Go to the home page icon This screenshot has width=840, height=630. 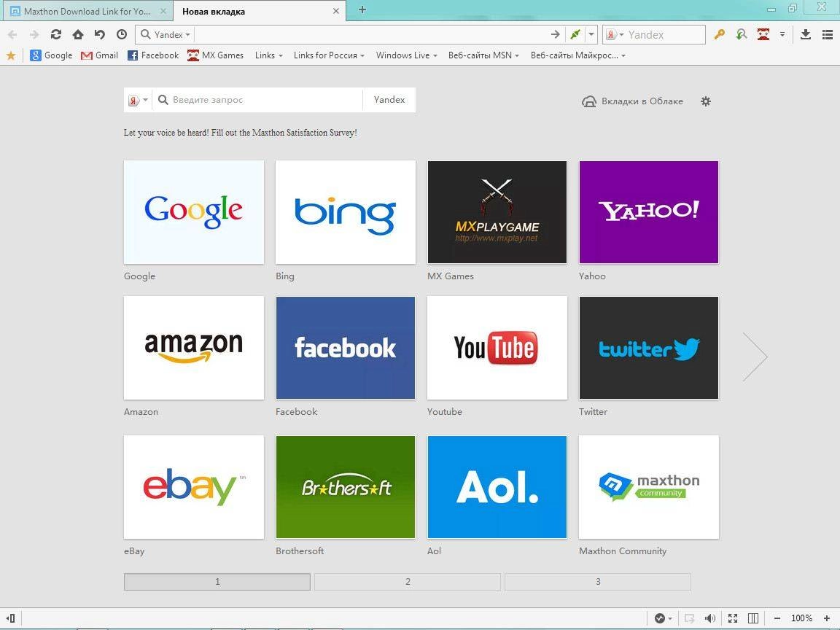click(x=78, y=35)
